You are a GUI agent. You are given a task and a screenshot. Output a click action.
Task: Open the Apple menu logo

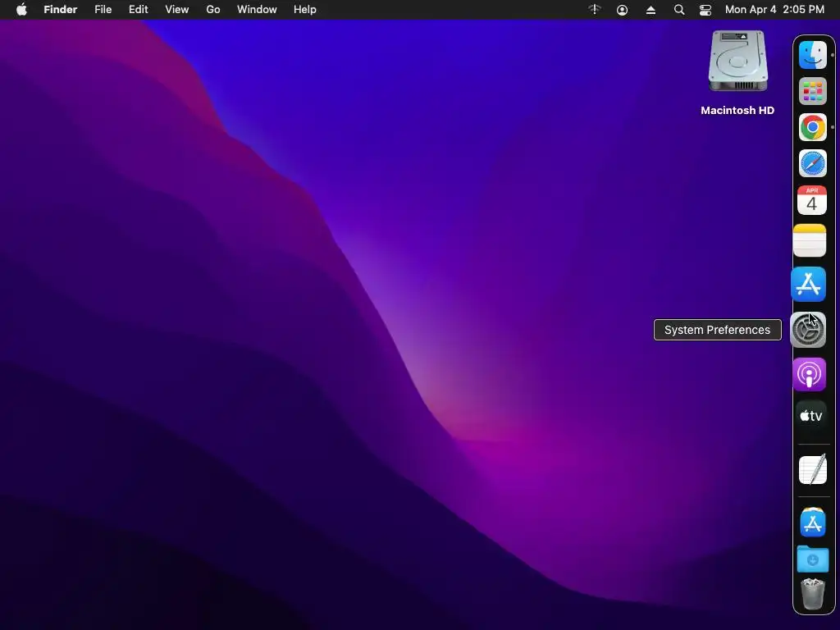point(21,10)
